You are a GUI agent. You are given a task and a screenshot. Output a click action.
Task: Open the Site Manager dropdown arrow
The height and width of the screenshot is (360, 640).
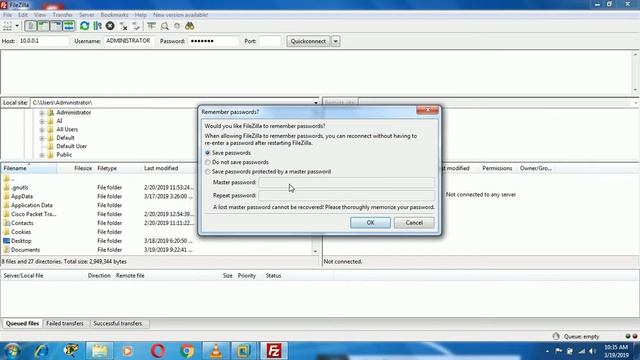(17, 26)
